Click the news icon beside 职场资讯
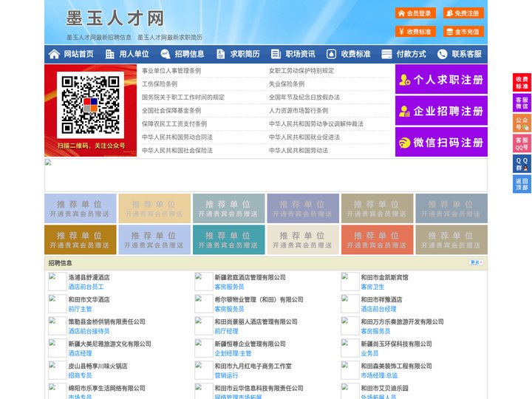532x399 pixels. [276, 54]
